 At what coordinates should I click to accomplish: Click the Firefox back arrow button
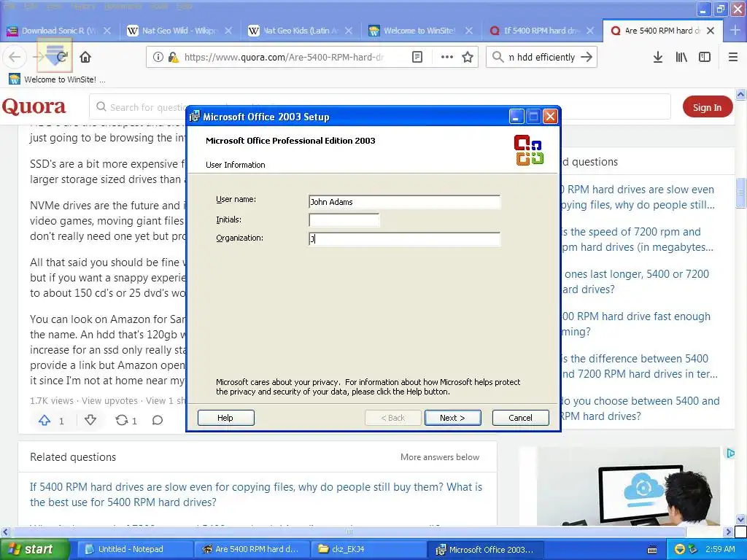pyautogui.click(x=15, y=57)
